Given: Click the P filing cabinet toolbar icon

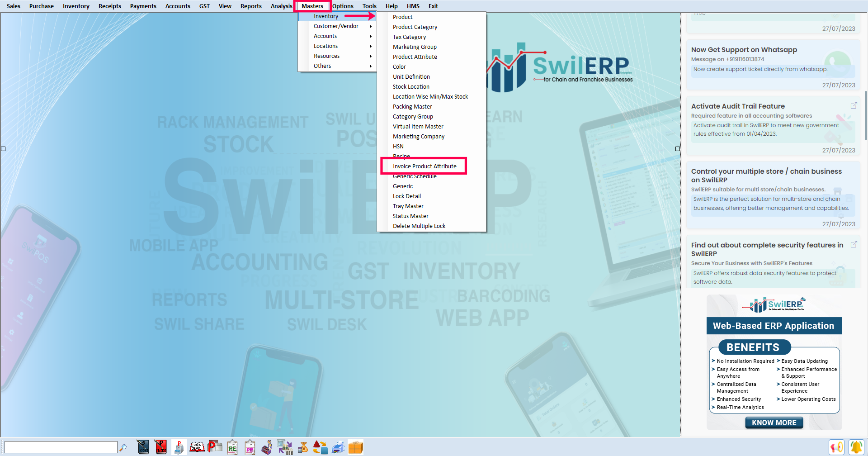Looking at the screenshot, I should pos(179,447).
